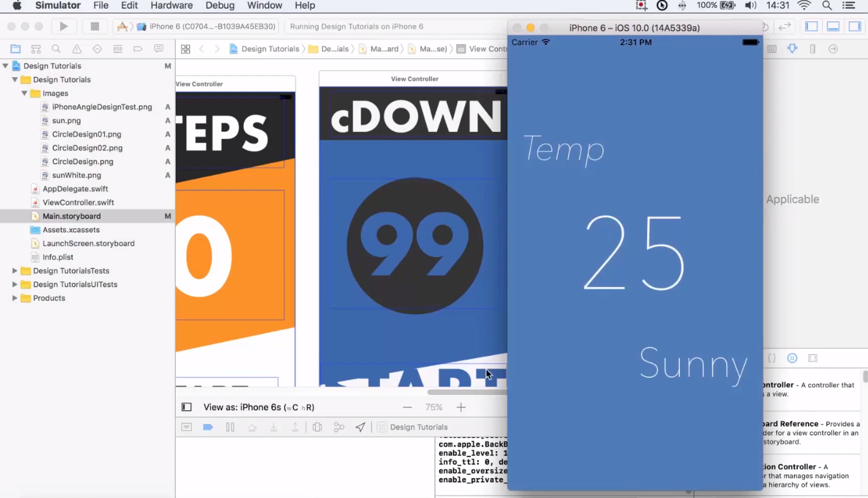
Task: Open the Breakpoint navigator tag icon
Action: pos(138,49)
